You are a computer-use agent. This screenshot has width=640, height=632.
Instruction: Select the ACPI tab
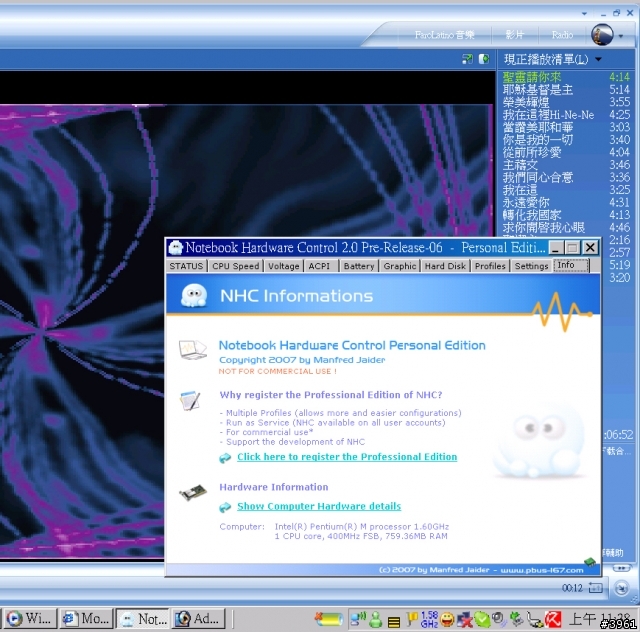[x=320, y=266]
